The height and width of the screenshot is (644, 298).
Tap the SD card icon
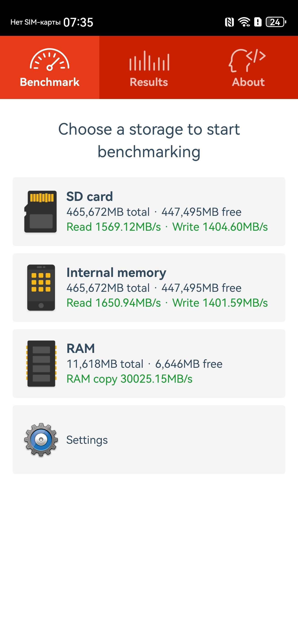(41, 212)
